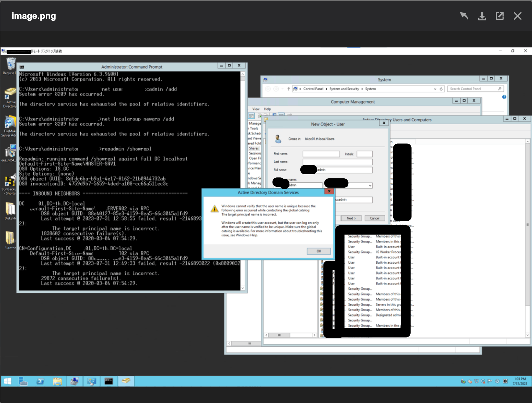Switch to Active Directory Users taskbar icon
Screen dimensions: 532x403
[126, 381]
